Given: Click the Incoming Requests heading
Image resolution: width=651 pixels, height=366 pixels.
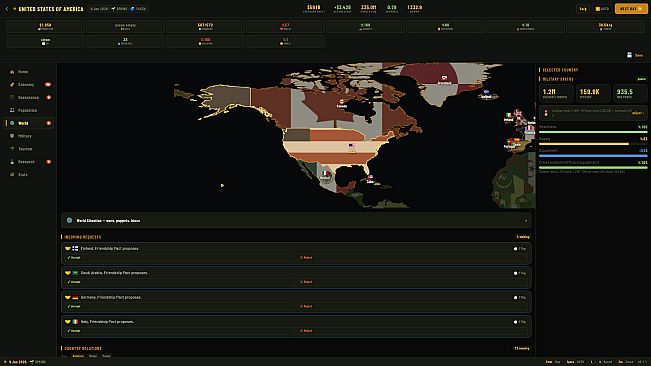Looking at the screenshot, I should coord(83,237).
